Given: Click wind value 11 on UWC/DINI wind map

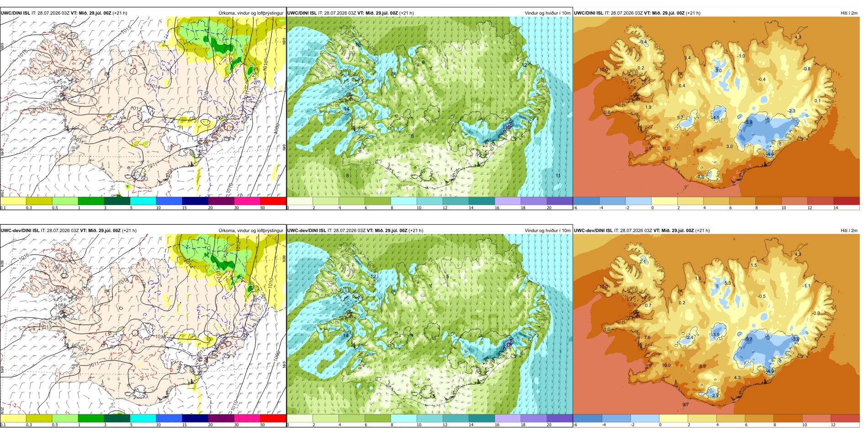Looking at the screenshot, I should (x=558, y=175).
